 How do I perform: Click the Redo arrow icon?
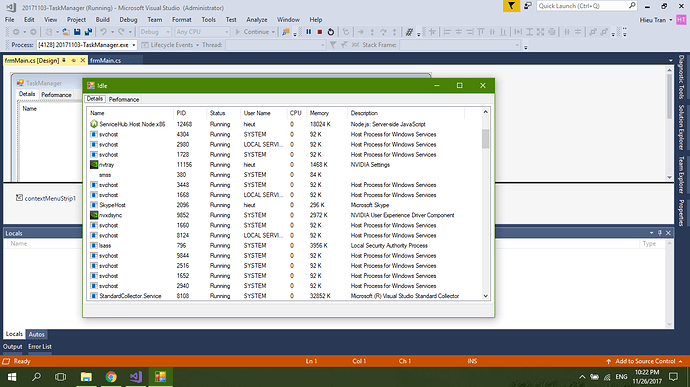(121, 32)
